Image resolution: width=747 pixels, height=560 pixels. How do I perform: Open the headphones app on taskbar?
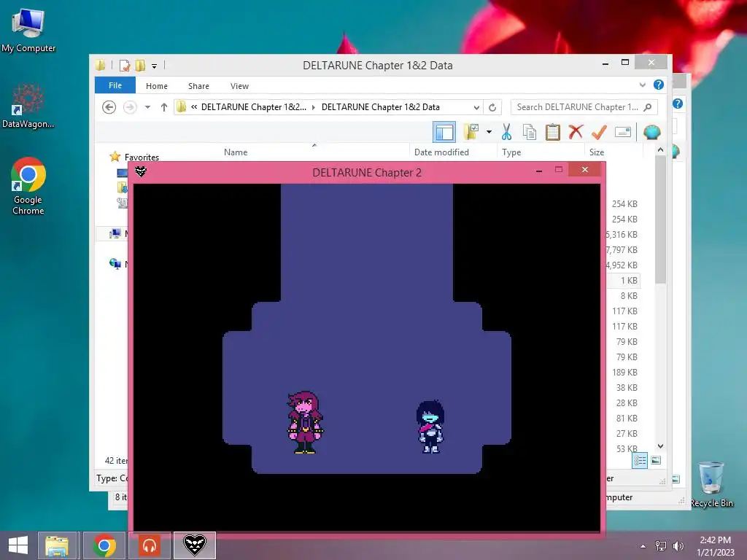click(x=150, y=545)
